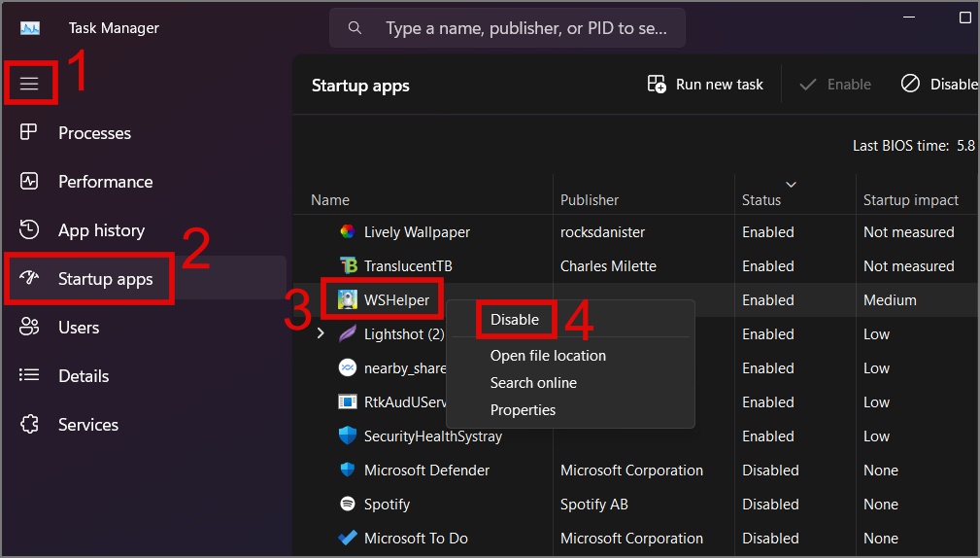Click the Run new task button
The image size is (980, 558).
(705, 84)
